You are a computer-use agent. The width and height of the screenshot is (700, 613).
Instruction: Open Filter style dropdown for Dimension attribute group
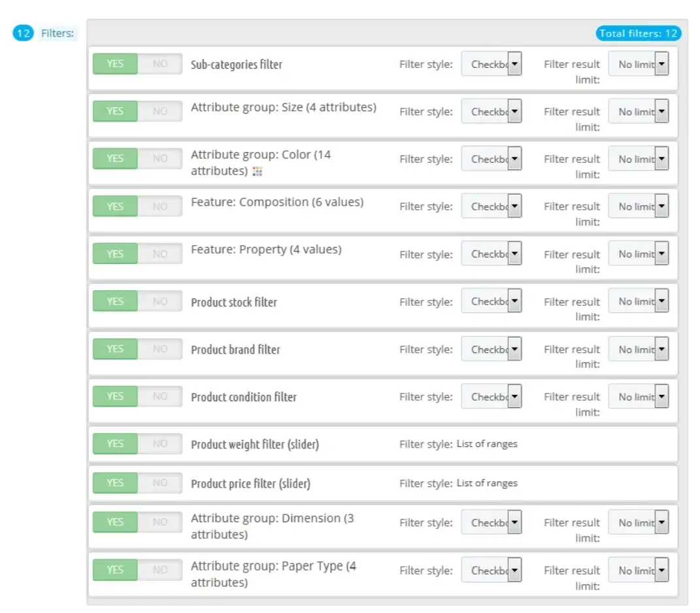[492, 522]
